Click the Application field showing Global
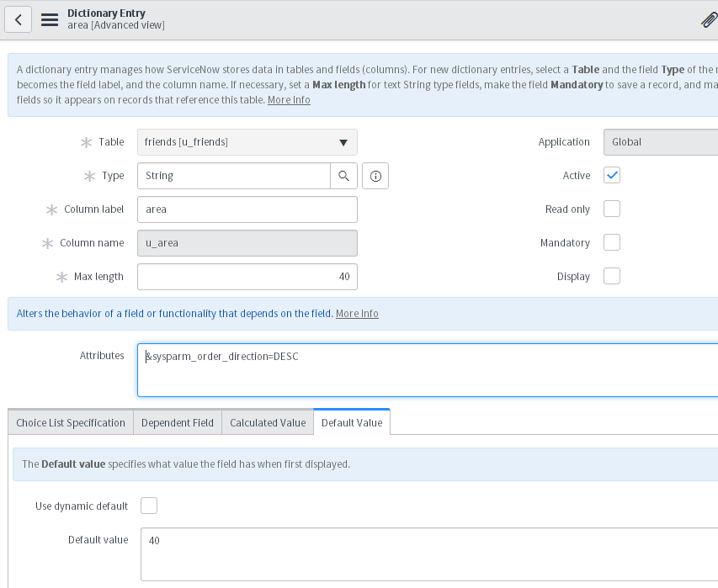The image size is (718, 588). coord(661,142)
